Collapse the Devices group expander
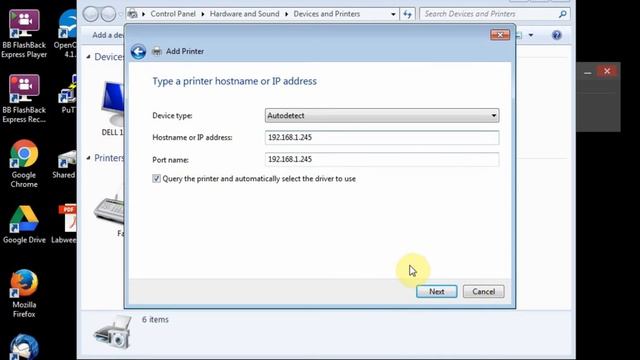The width and height of the screenshot is (640, 360). pos(88,57)
